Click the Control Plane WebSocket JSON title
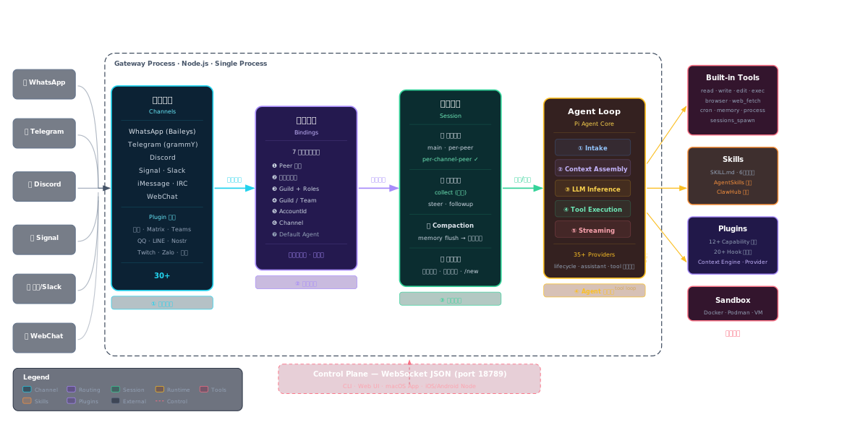 click(409, 374)
